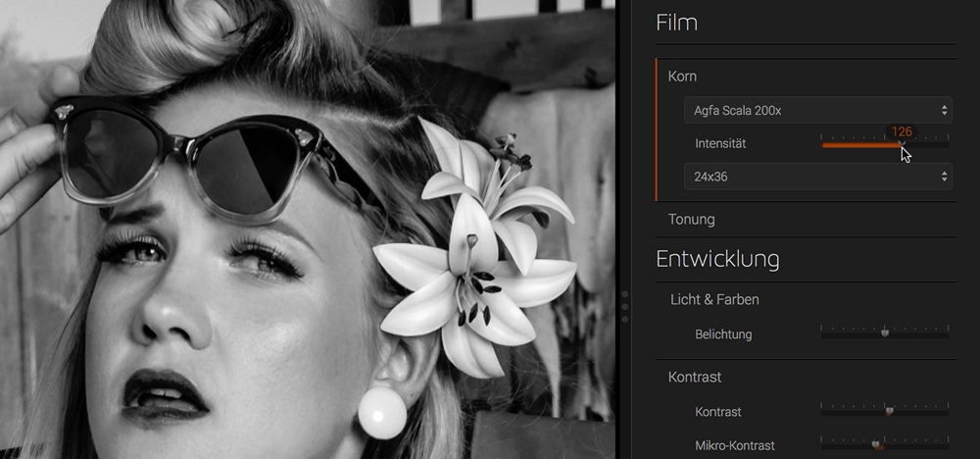The height and width of the screenshot is (459, 980).
Task: Click the pearl earring in the photo
Action: (381, 413)
